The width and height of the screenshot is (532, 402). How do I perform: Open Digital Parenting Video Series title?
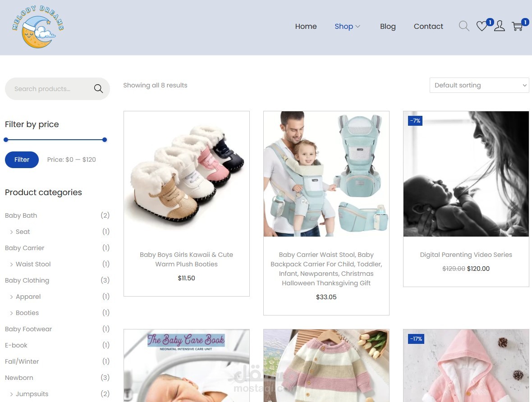[466, 255]
